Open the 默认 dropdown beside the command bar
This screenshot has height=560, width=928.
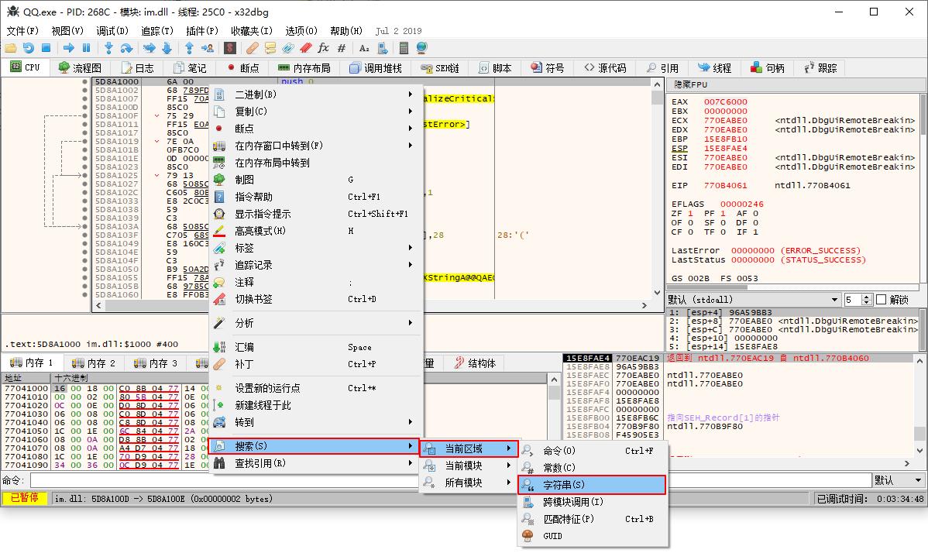(x=897, y=480)
